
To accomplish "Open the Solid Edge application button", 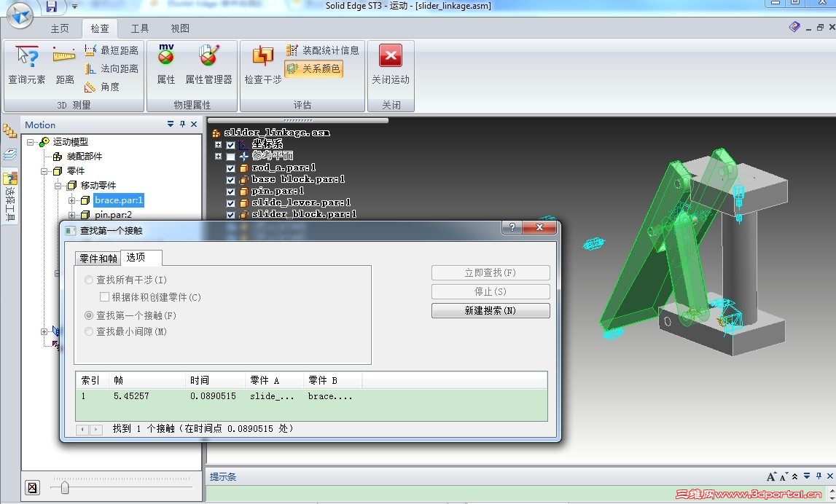I will click(x=20, y=15).
